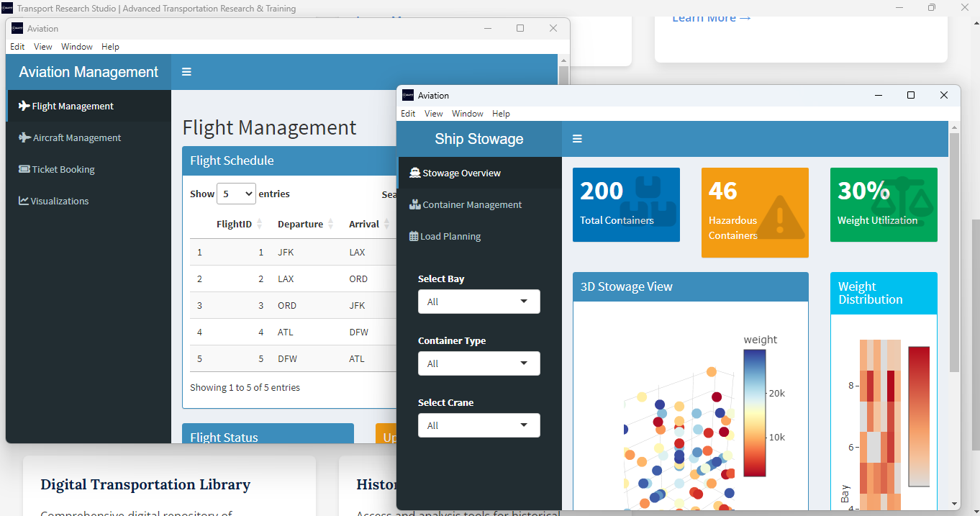
Task: Open the Help menu in Aviation window
Action: pos(110,47)
